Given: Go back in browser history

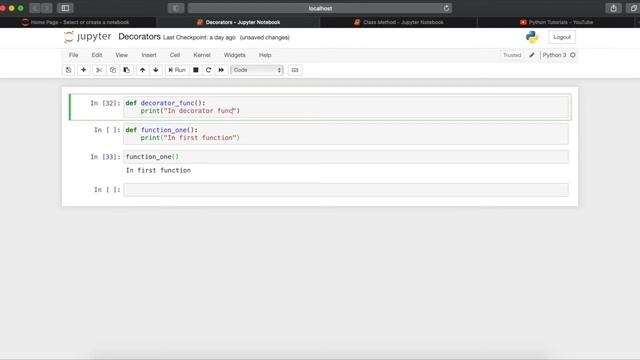Looking at the screenshot, I should click(x=35, y=8).
